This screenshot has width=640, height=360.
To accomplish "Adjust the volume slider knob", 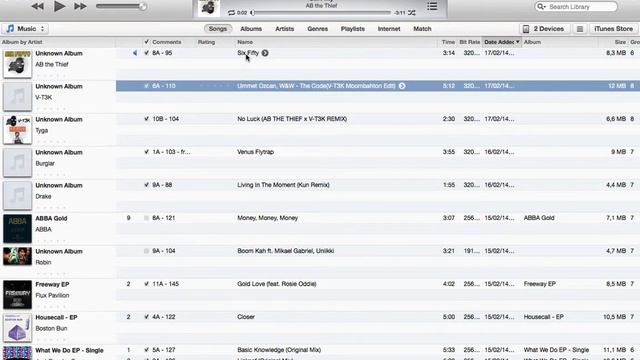I will pos(142,6).
